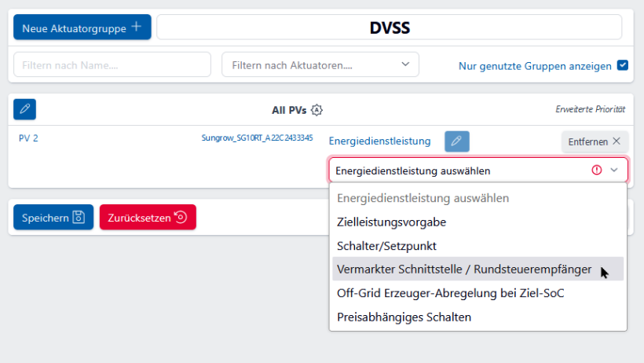This screenshot has width=644, height=363.
Task: Click the reset arrow icon on Zurücksetzen
Action: coord(181,218)
